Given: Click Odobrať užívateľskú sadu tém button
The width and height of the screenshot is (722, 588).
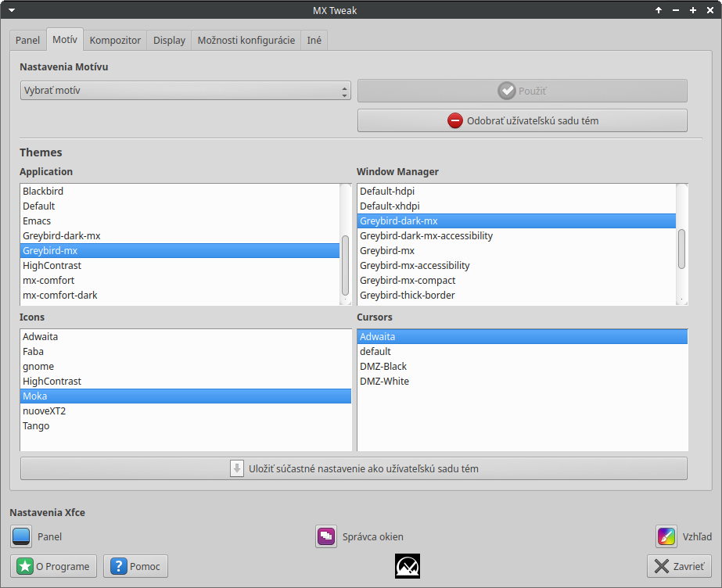Looking at the screenshot, I should tap(523, 120).
